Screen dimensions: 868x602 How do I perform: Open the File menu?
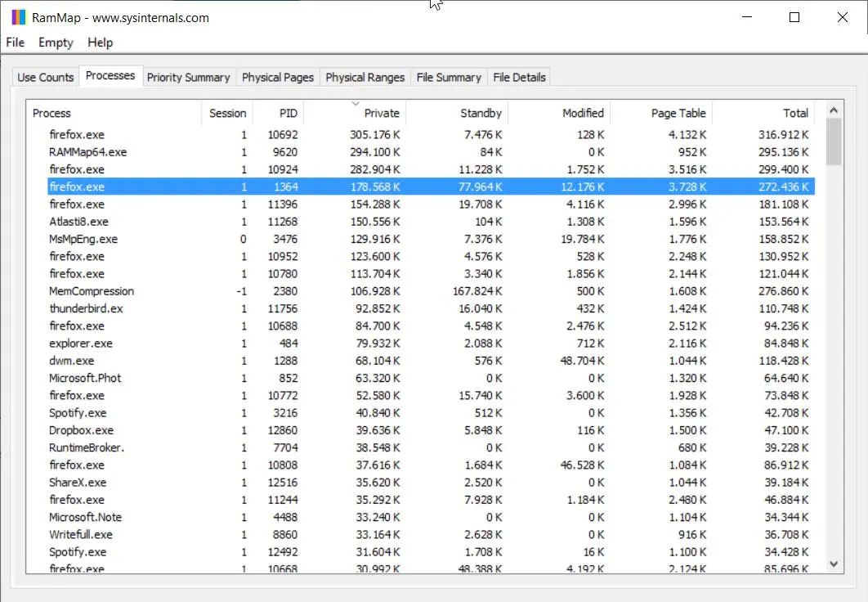click(x=15, y=43)
